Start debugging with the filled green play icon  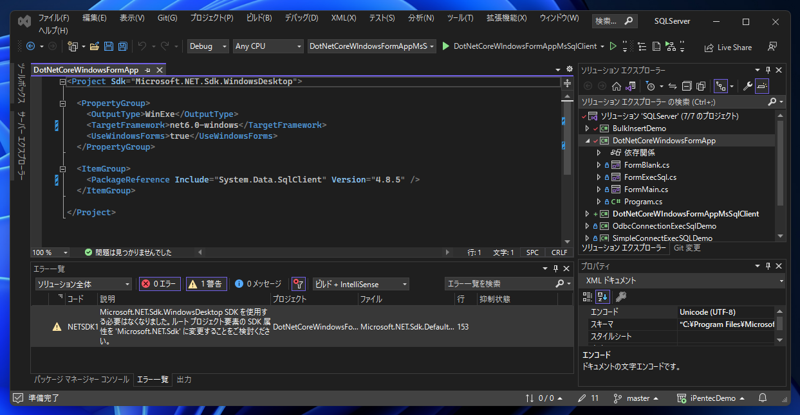tap(446, 46)
